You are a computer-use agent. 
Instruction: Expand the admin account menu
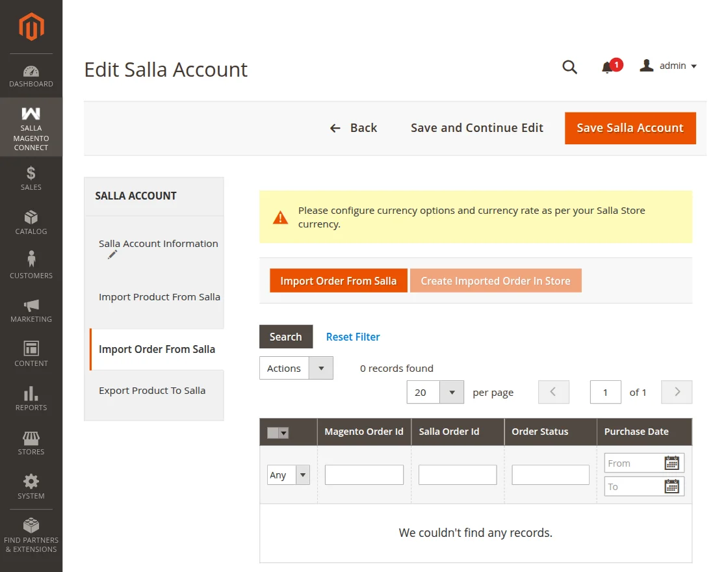tap(668, 66)
